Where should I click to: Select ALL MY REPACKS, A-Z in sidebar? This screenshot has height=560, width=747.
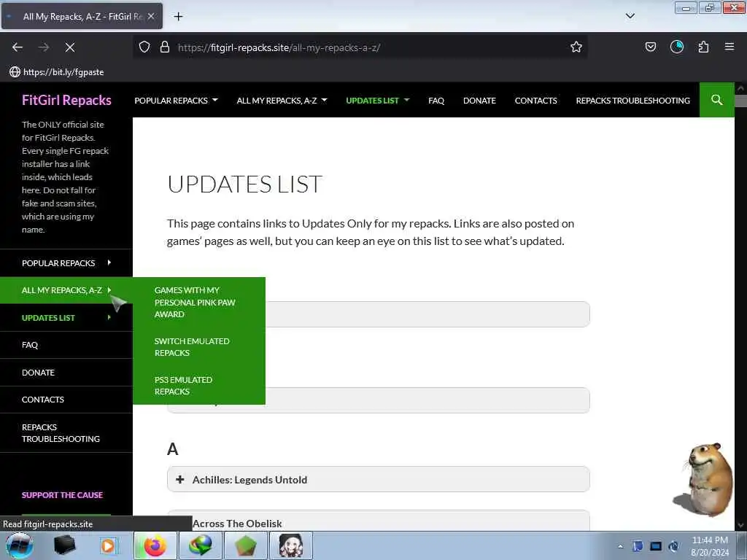click(62, 290)
